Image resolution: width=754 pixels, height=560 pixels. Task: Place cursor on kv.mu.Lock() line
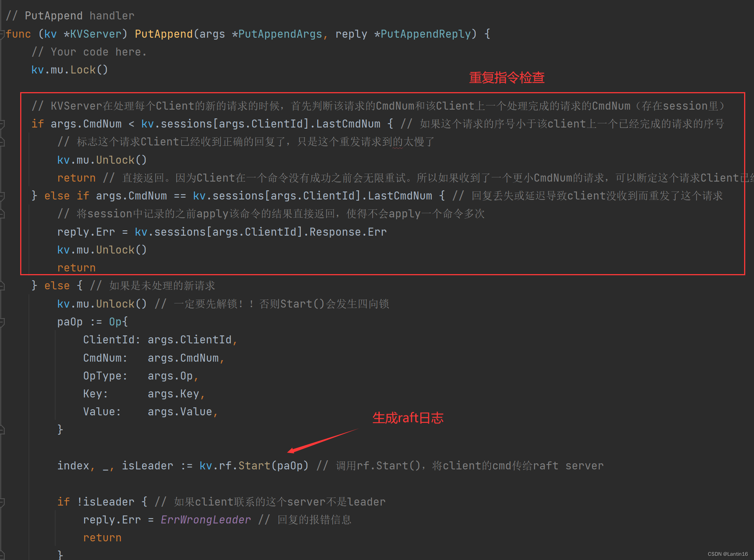click(x=70, y=70)
